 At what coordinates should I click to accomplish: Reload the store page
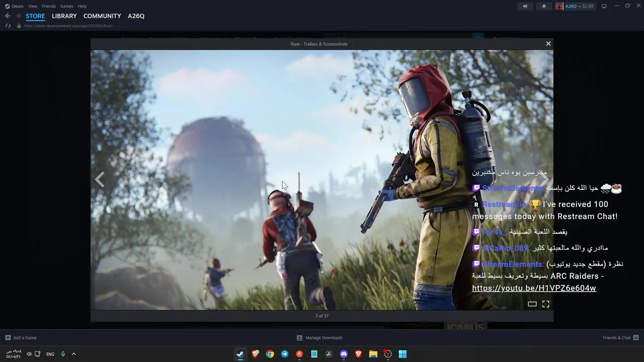8,26
